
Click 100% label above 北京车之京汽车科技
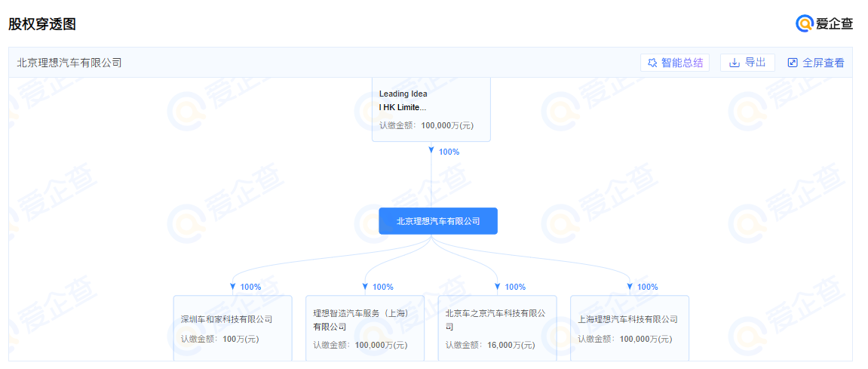coord(515,287)
